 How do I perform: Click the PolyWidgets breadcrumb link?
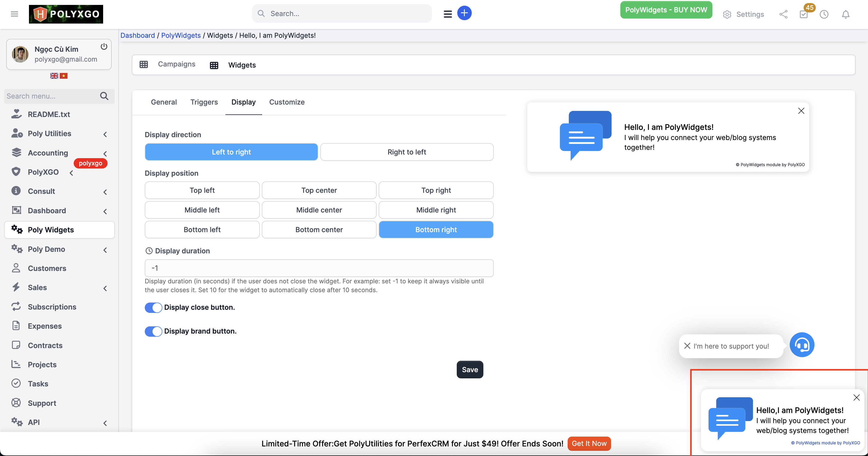point(181,35)
